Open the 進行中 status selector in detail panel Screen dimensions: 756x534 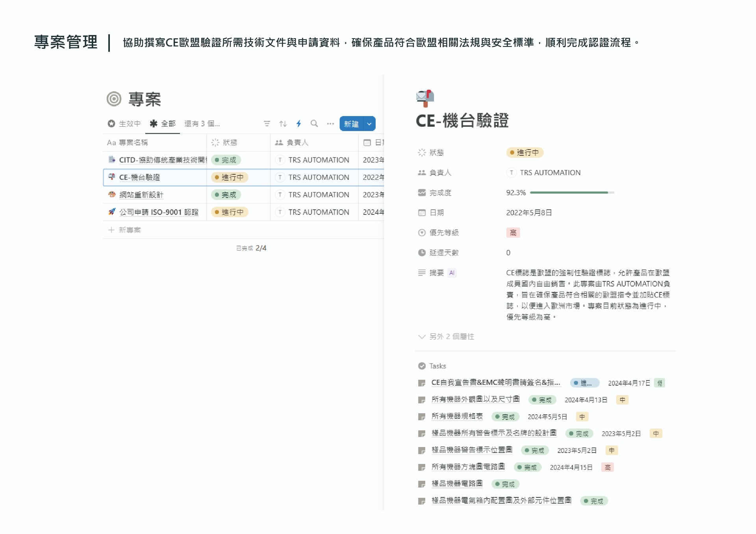[524, 152]
